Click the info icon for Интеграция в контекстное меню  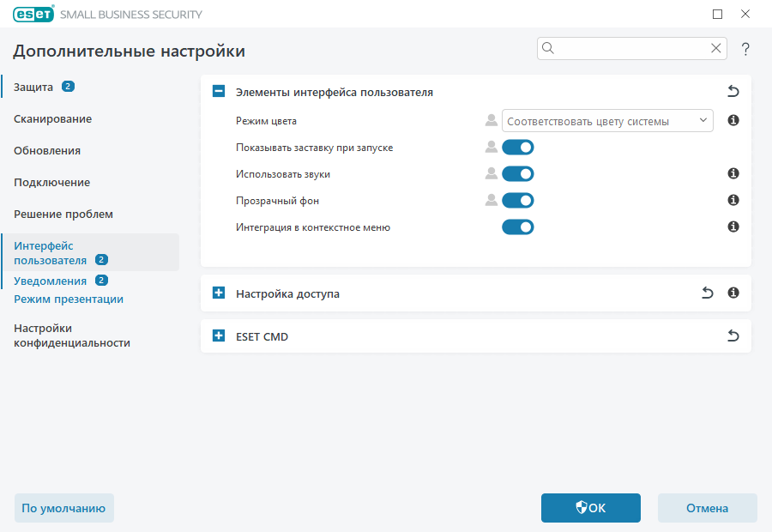(732, 227)
